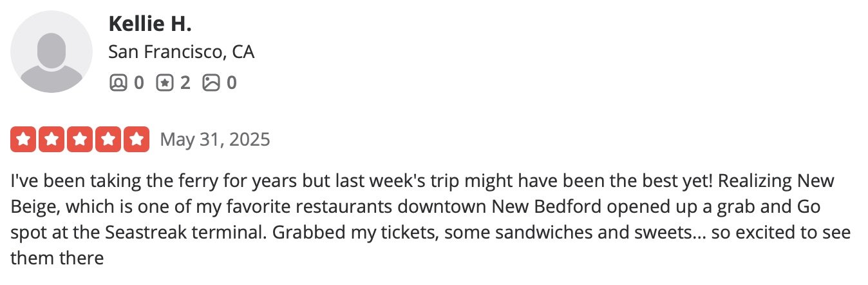Open Kellie H.'s default profile avatar

coord(52,52)
